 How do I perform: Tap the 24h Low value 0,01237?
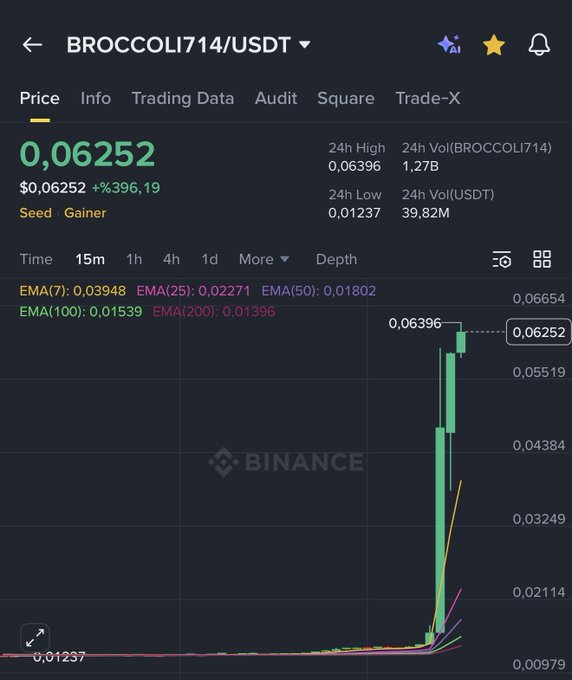(354, 213)
